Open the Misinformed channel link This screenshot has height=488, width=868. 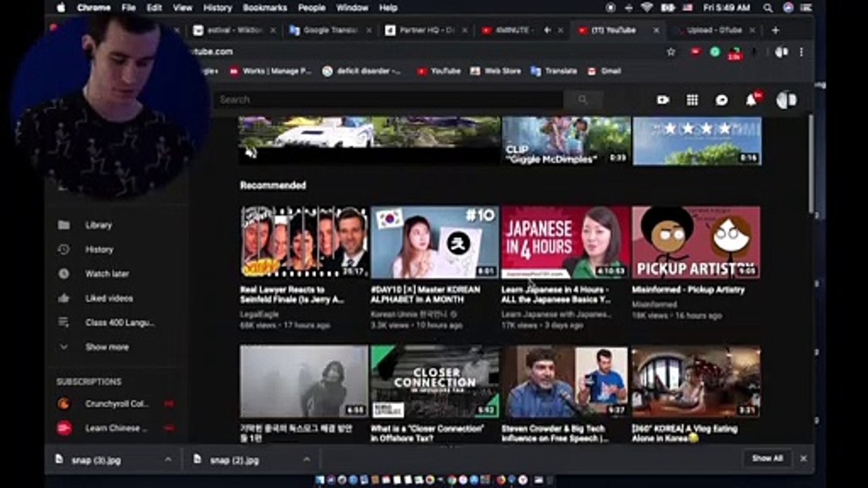click(654, 304)
